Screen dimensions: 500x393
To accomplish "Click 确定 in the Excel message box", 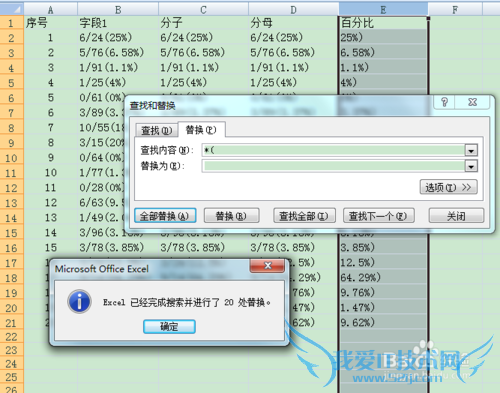I will (169, 326).
